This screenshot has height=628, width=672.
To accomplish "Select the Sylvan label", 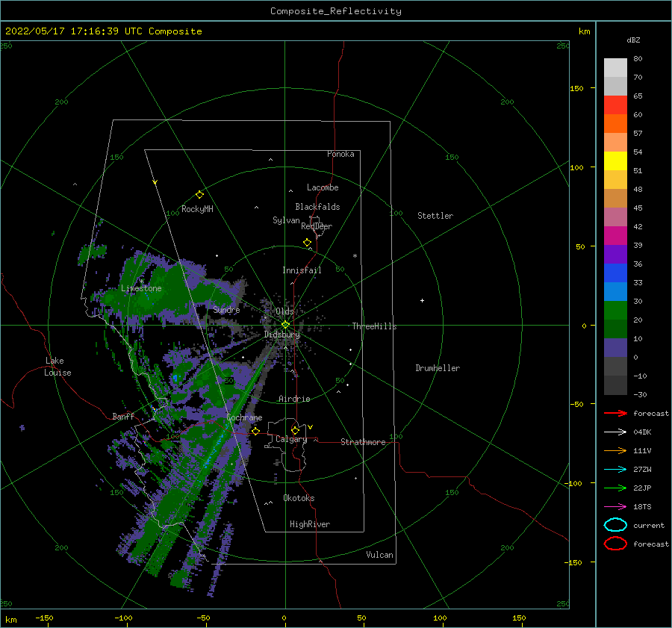I will click(x=286, y=220).
